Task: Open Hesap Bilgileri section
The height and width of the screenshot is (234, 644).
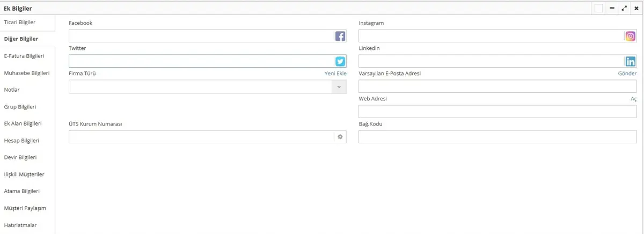Action: [21, 141]
